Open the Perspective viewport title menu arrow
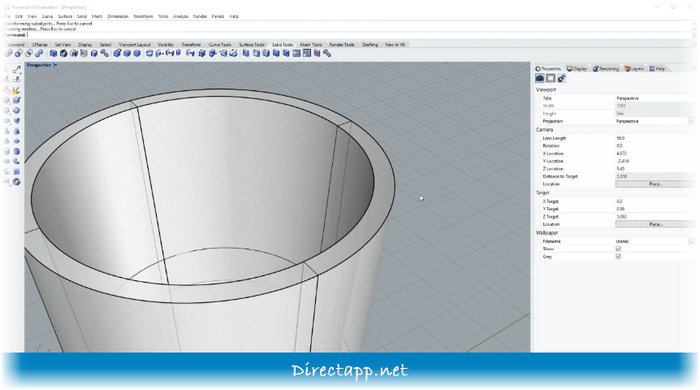 pyautogui.click(x=55, y=65)
